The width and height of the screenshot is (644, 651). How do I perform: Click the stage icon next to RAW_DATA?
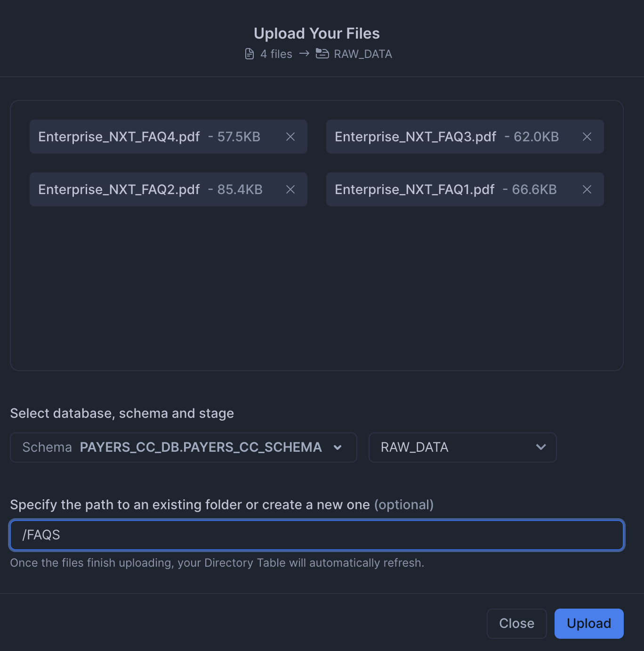click(x=322, y=54)
